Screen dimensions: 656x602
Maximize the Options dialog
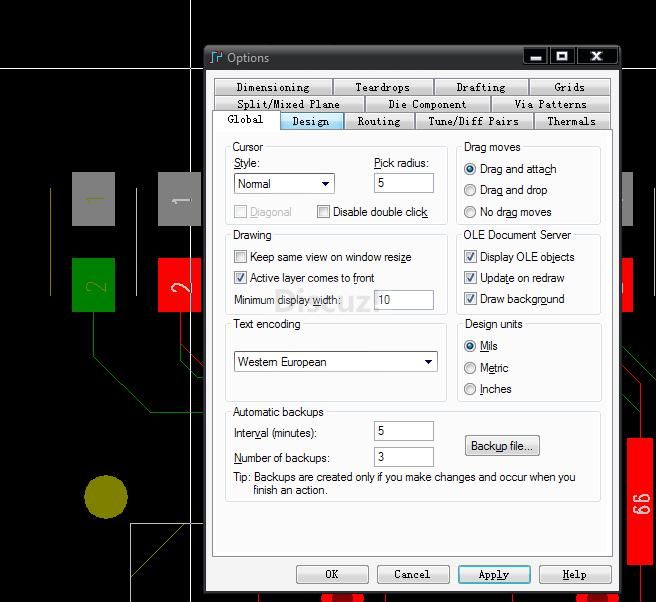562,56
